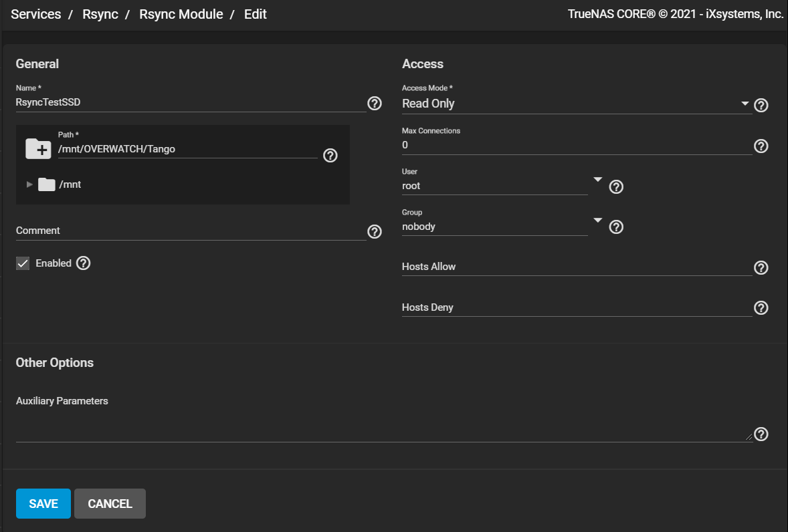
Task: Navigate to Rsync breadcrumb
Action: coord(100,14)
